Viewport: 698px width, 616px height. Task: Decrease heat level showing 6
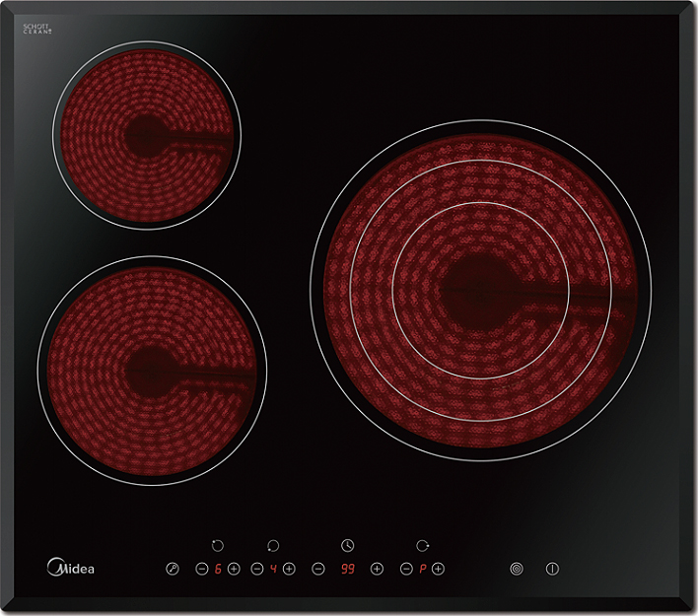[x=202, y=569]
